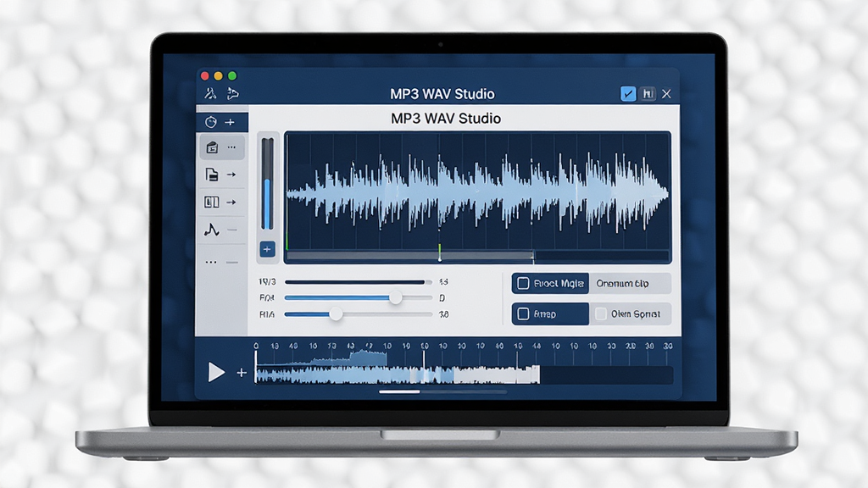Select the wave curve icon in the sidebar
This screenshot has height=488, width=868.
[x=211, y=229]
